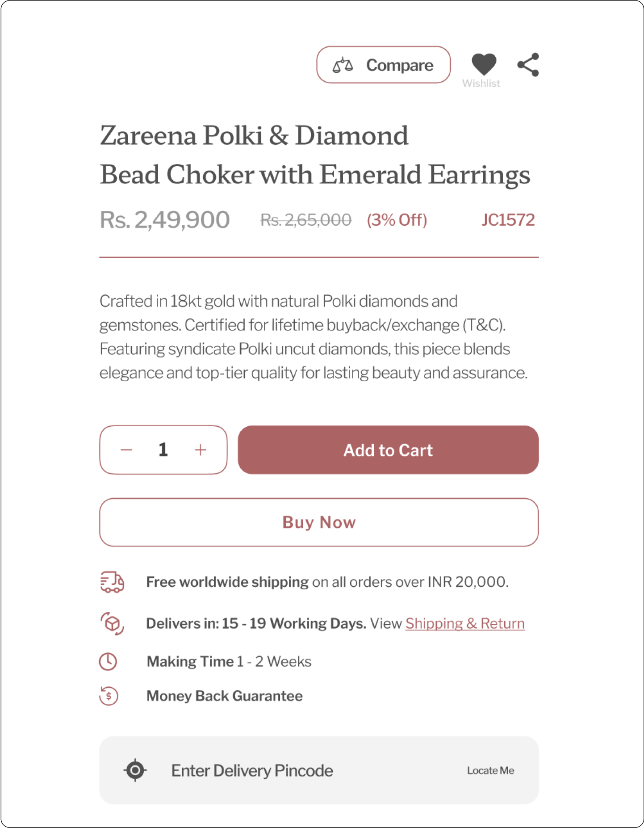Click the delivery truck shipping icon
644x828 pixels.
[x=112, y=582]
